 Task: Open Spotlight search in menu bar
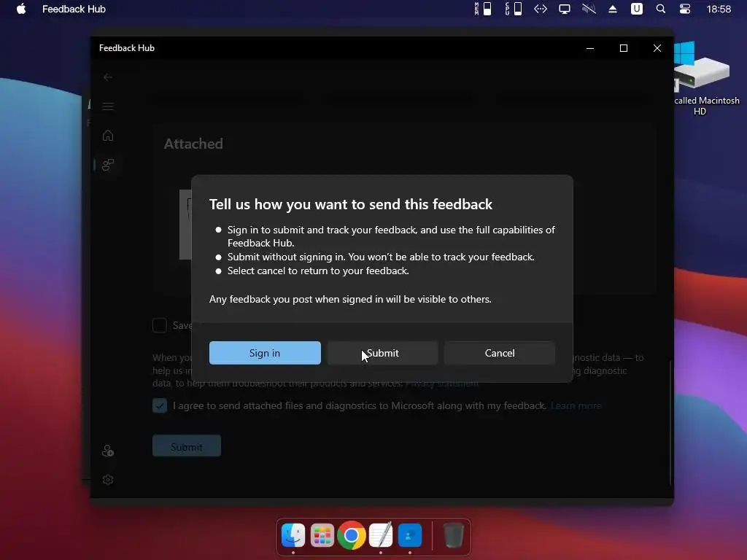pyautogui.click(x=661, y=9)
